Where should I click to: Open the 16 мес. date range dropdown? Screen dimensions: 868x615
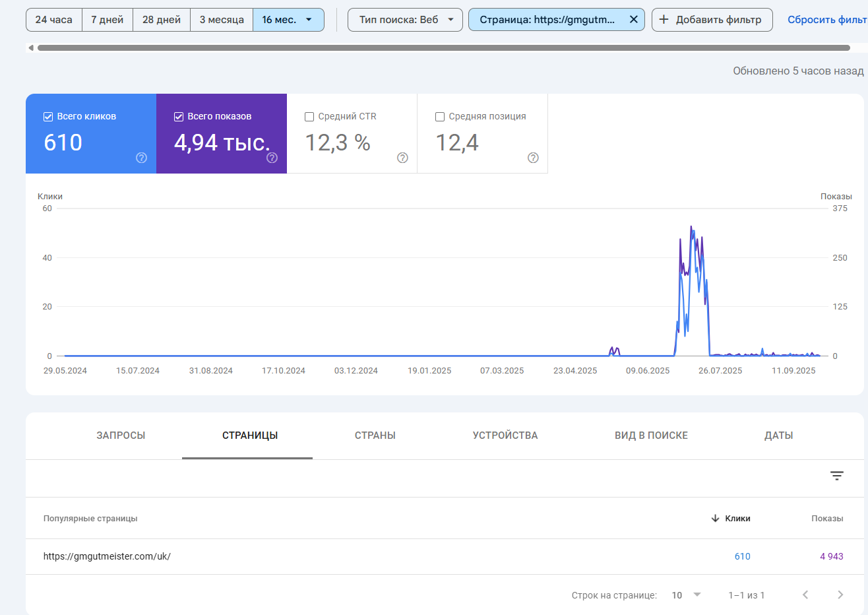[x=288, y=20]
